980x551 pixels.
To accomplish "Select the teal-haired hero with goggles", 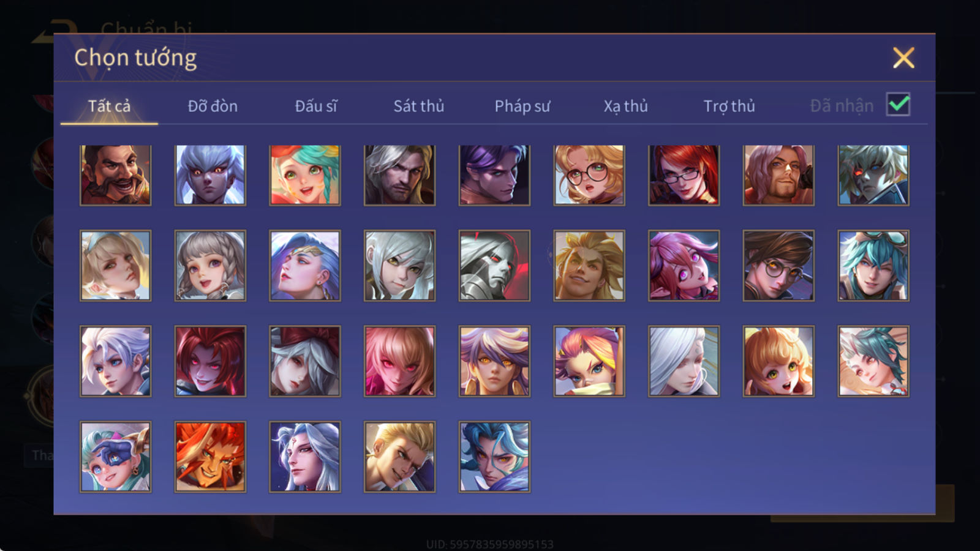I will point(873,266).
